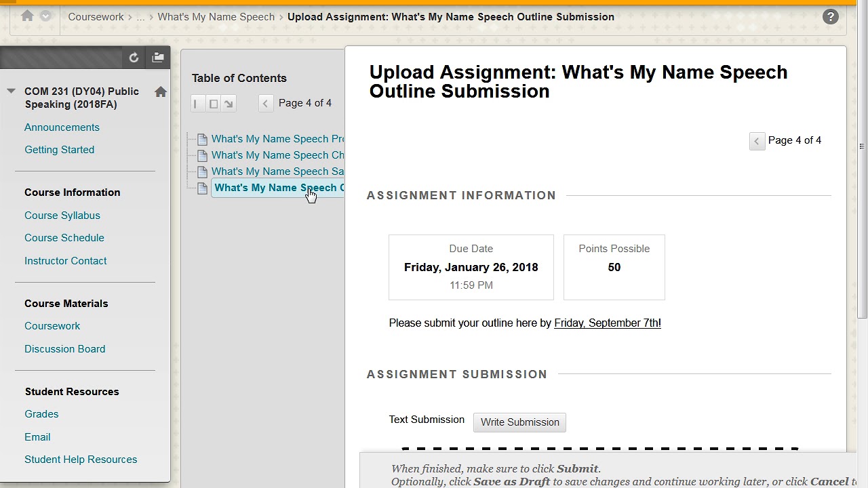Image resolution: width=868 pixels, height=488 pixels.
Task: Click the breadcrumb home icon
Action: click(27, 16)
